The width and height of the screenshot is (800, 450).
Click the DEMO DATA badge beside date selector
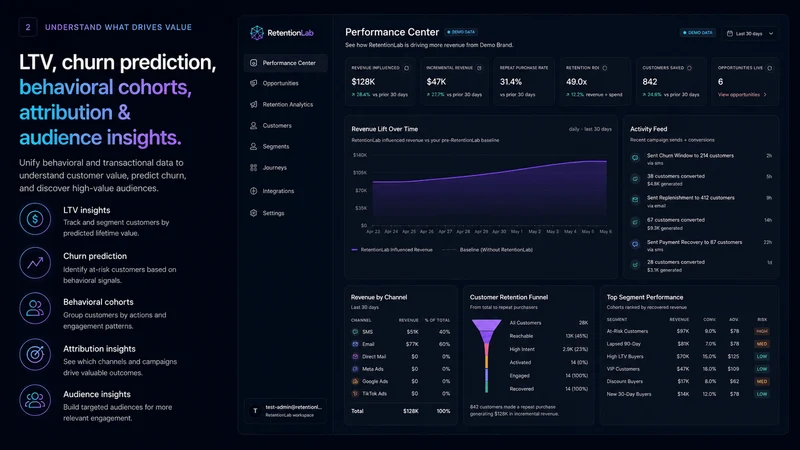697,33
